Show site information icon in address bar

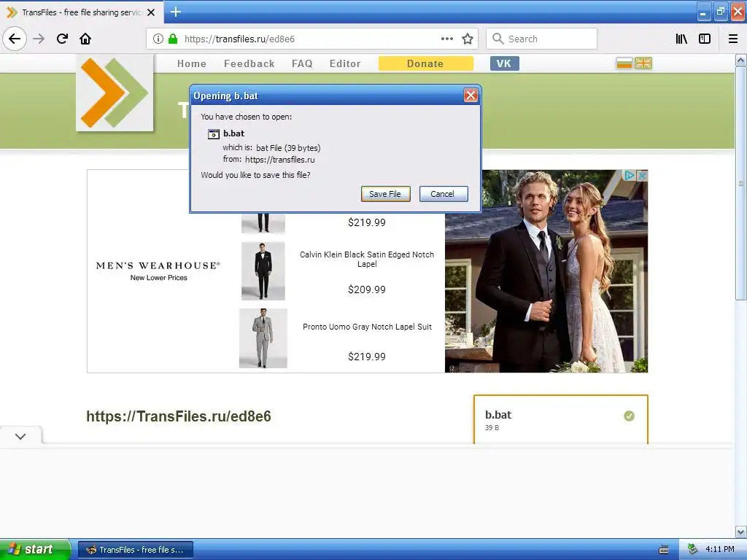click(x=158, y=39)
